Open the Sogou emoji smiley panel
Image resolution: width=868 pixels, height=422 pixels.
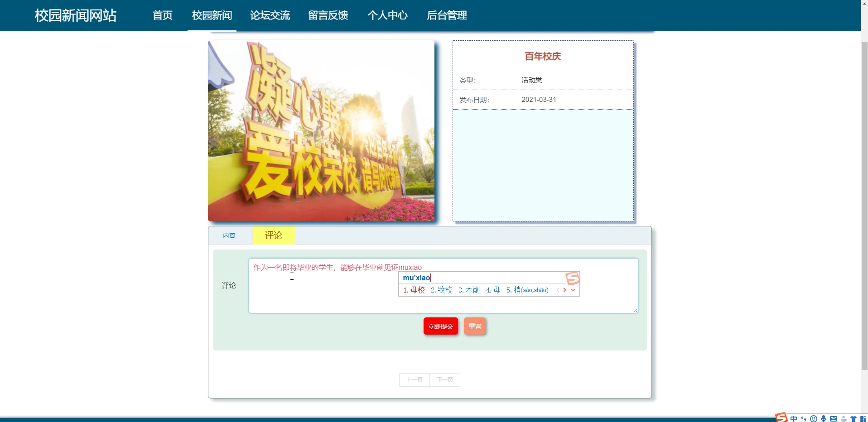tap(814, 419)
